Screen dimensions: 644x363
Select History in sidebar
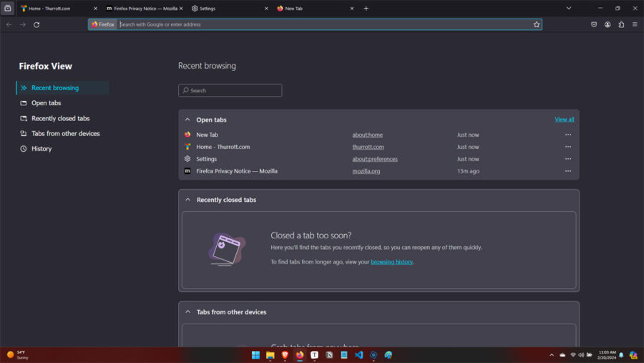pyautogui.click(x=62, y=149)
